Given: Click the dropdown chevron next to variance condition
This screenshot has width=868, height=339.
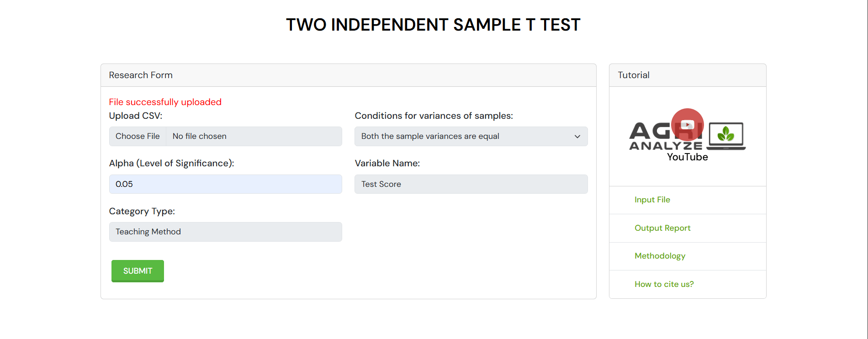Looking at the screenshot, I should (x=577, y=136).
